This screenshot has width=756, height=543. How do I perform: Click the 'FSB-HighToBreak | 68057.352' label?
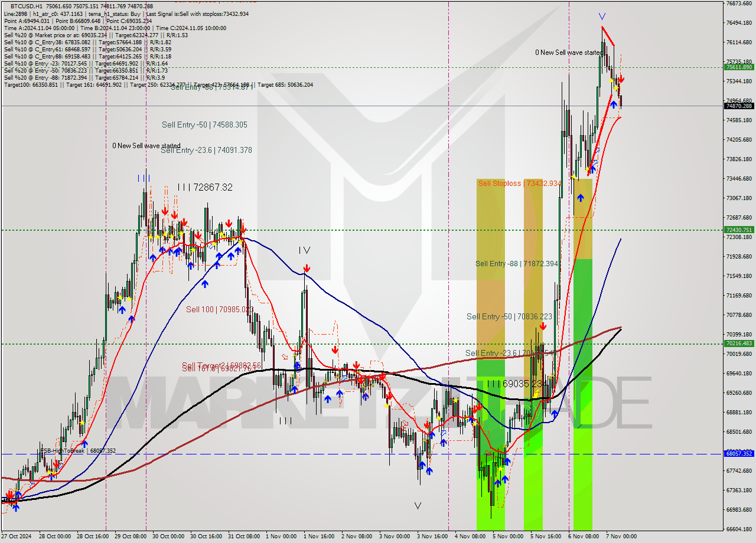click(x=77, y=450)
